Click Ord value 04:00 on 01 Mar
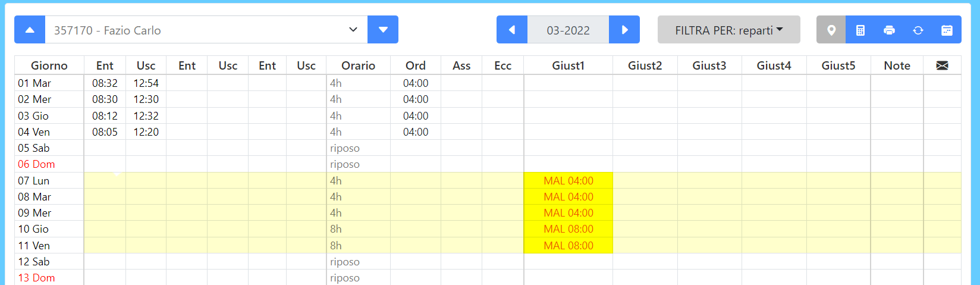Image resolution: width=980 pixels, height=285 pixels. pyautogui.click(x=416, y=83)
